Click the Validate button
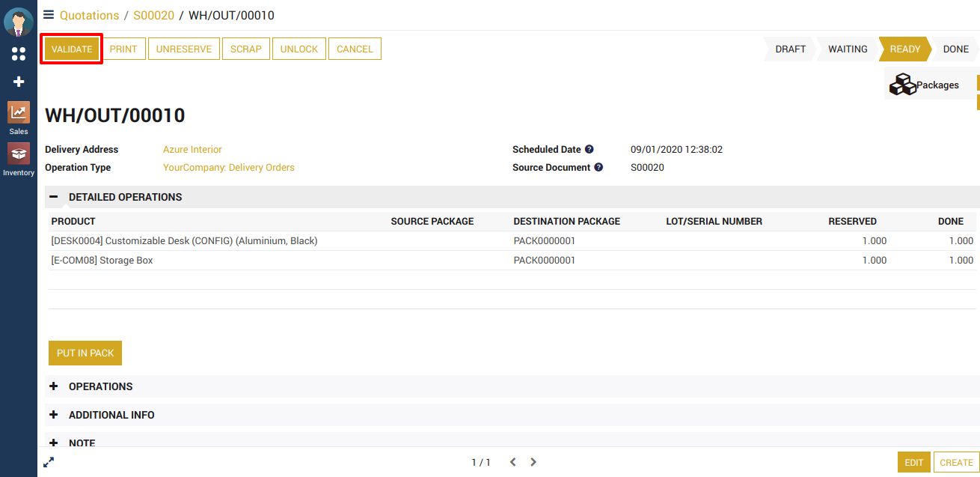The image size is (980, 477). pos(72,49)
